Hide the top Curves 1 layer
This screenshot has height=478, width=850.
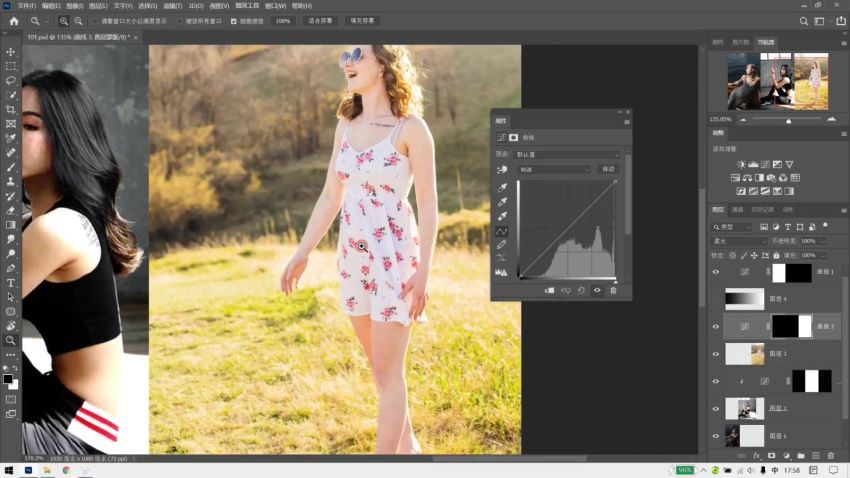pyautogui.click(x=716, y=272)
